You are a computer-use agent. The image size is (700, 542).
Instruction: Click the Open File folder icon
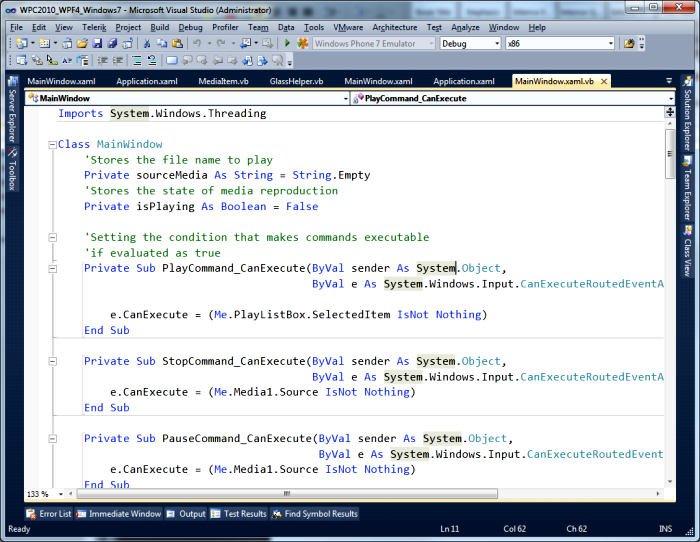point(82,44)
